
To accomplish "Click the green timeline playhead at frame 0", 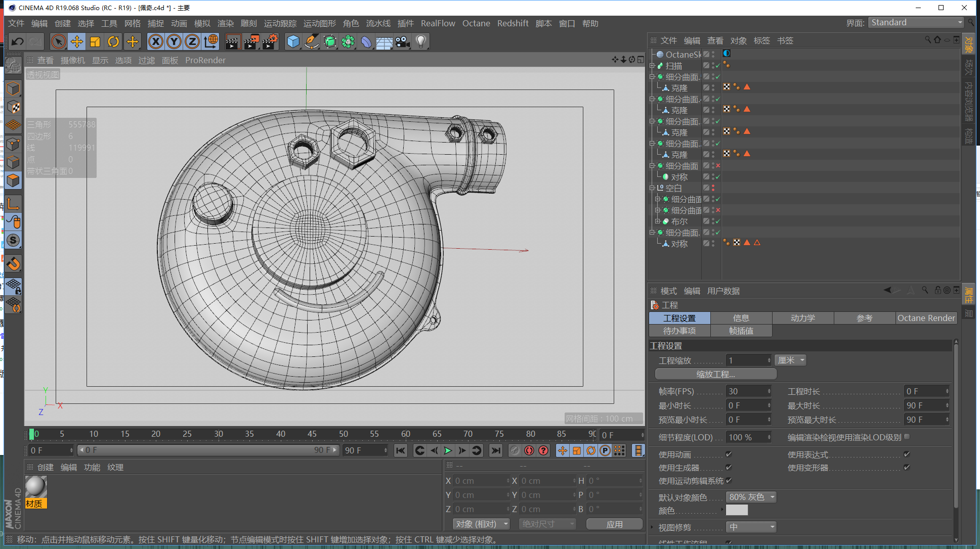I will click(32, 434).
